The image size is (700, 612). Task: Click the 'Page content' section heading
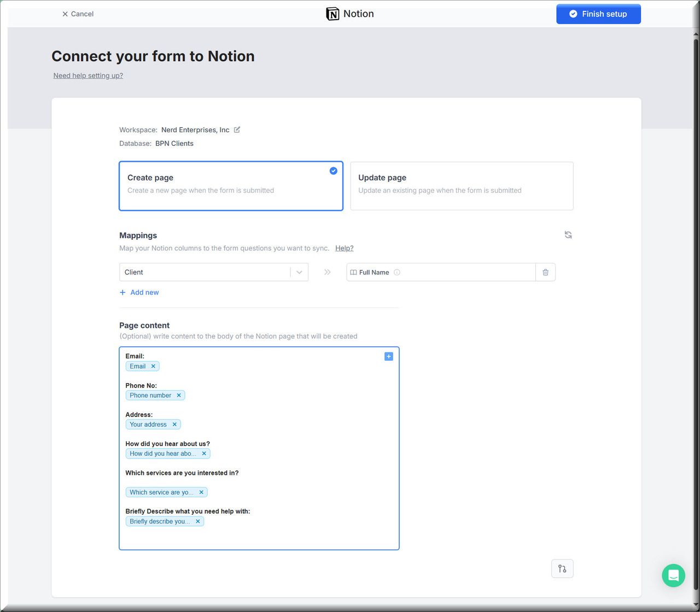click(x=144, y=325)
